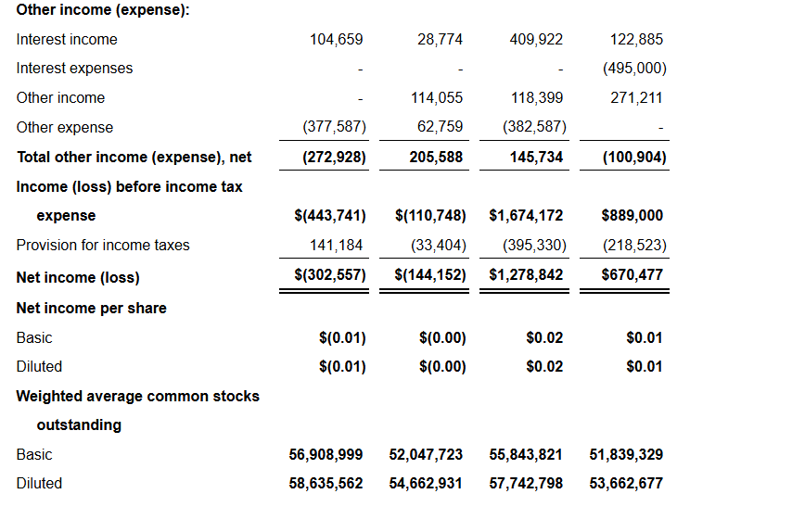
Task: Select the "Net income (loss)" row label
Action: pyautogui.click(x=78, y=277)
